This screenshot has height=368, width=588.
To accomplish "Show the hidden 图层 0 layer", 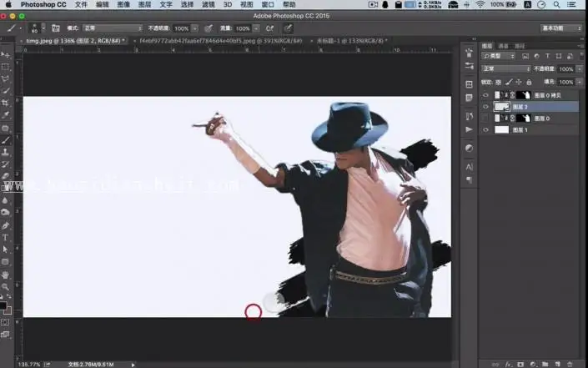I will (485, 118).
